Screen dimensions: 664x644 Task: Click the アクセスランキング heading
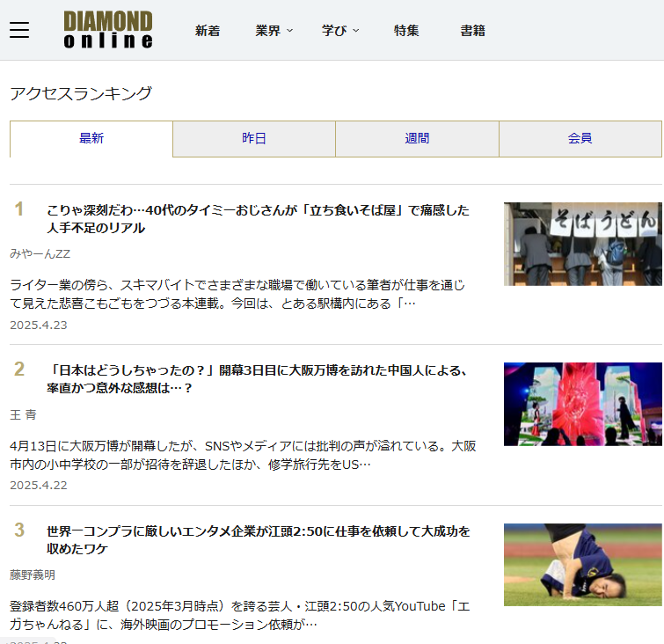point(81,93)
